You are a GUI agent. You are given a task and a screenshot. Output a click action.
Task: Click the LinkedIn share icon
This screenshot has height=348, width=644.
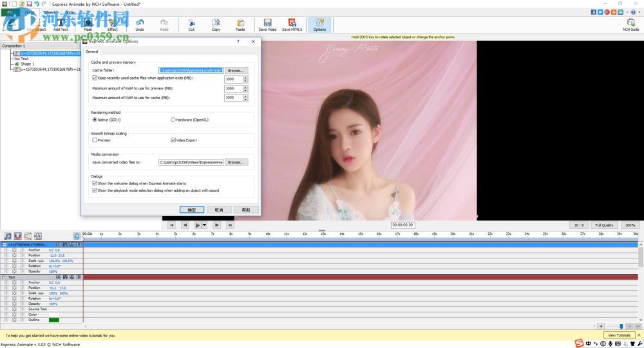[620, 12]
